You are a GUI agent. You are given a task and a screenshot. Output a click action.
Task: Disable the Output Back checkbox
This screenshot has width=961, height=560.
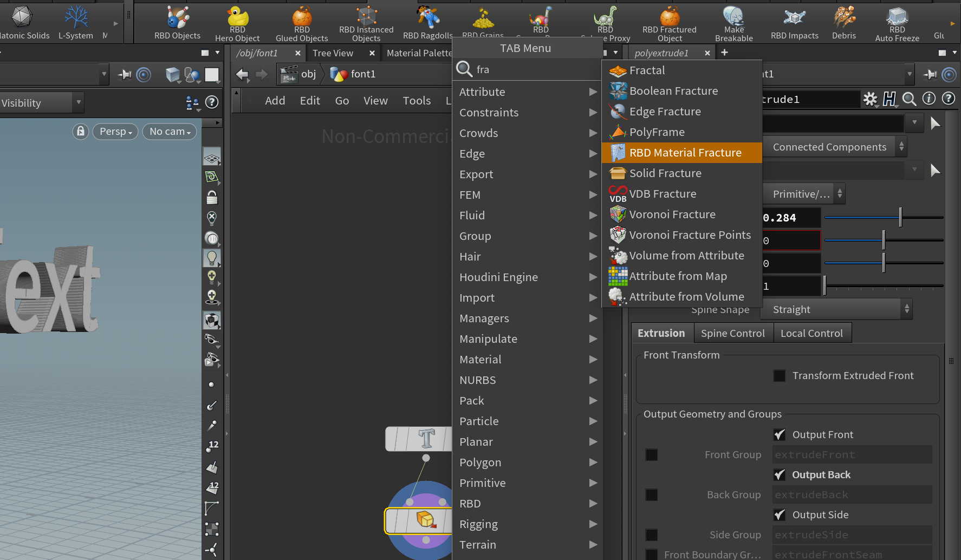coord(780,474)
